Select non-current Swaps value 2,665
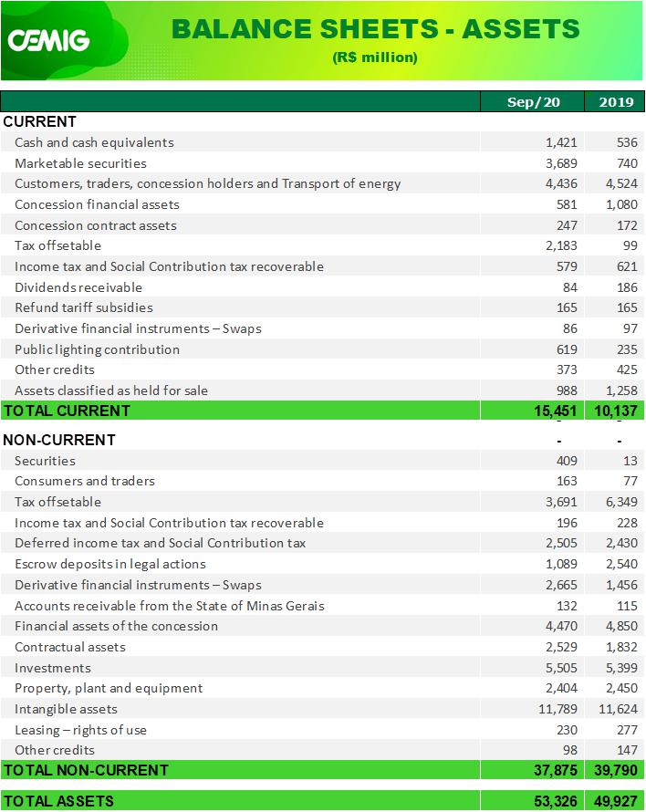 click(x=561, y=585)
